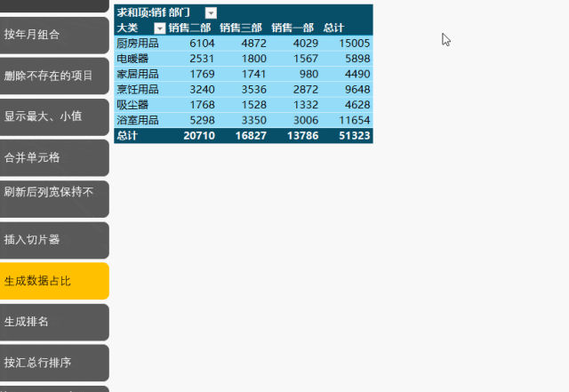This screenshot has width=569, height=392.
Task: Select the highlighted 生成数据占比 button
Action: point(53,281)
